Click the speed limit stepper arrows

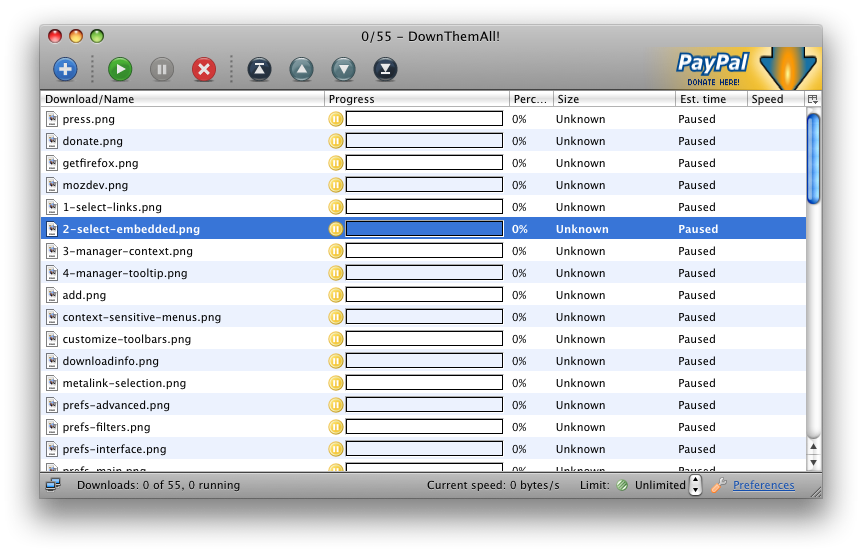coord(696,485)
